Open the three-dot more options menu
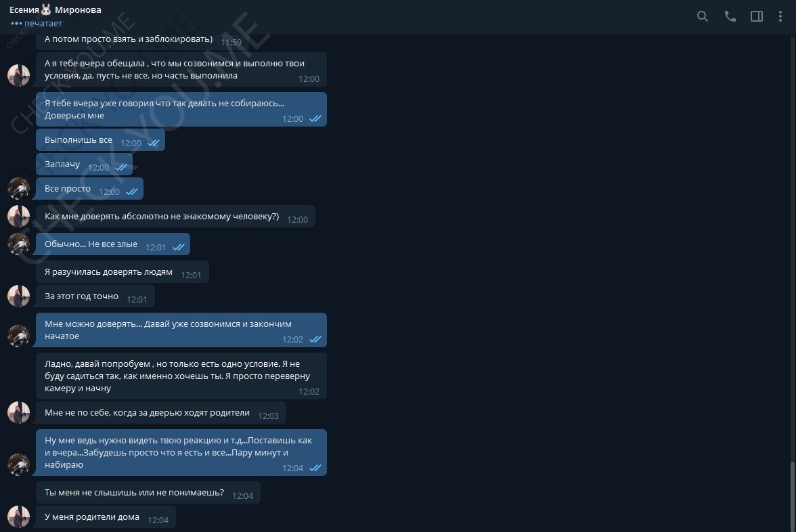This screenshot has height=532, width=796. tap(780, 16)
